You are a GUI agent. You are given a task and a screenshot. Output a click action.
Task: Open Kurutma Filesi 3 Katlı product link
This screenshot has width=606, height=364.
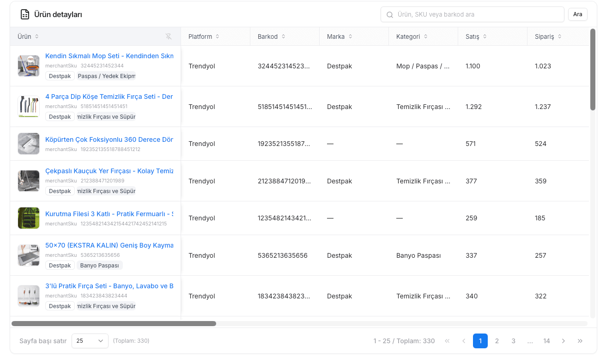[x=109, y=214]
